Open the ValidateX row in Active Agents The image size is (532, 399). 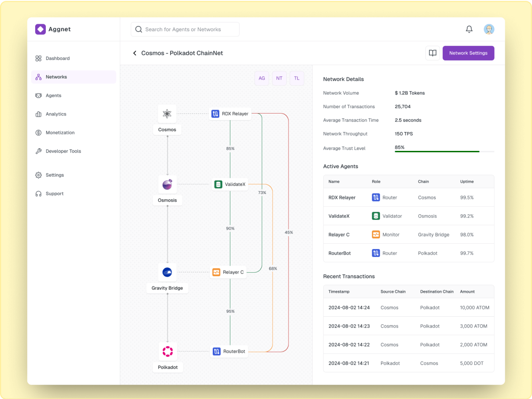coord(408,216)
